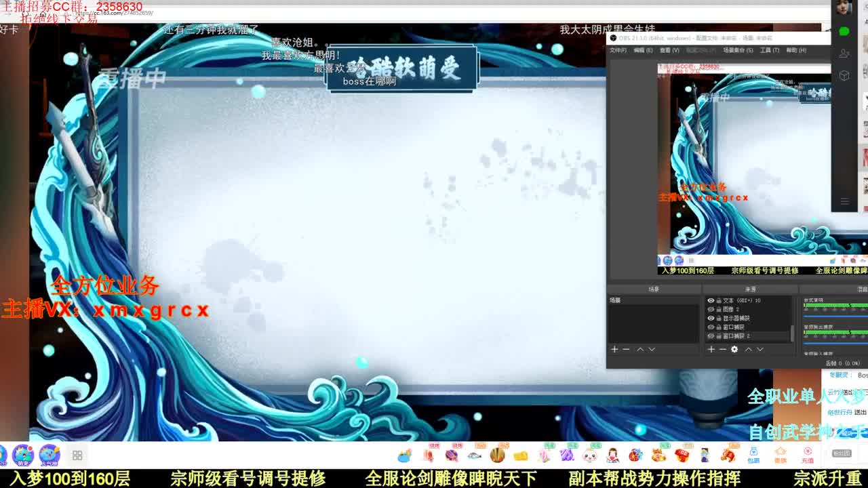Open the four-square grid apps icon
868x488 pixels.
[77, 455]
